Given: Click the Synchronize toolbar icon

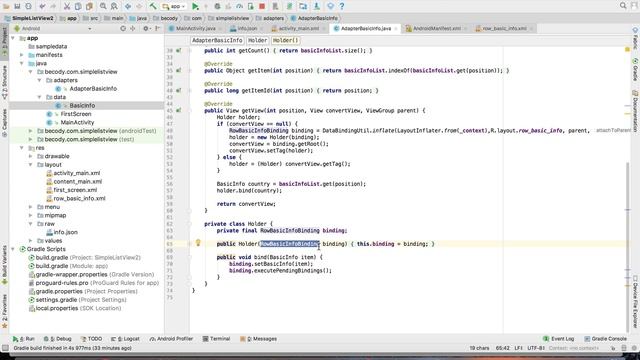Looking at the screenshot, I should click(x=29, y=6).
